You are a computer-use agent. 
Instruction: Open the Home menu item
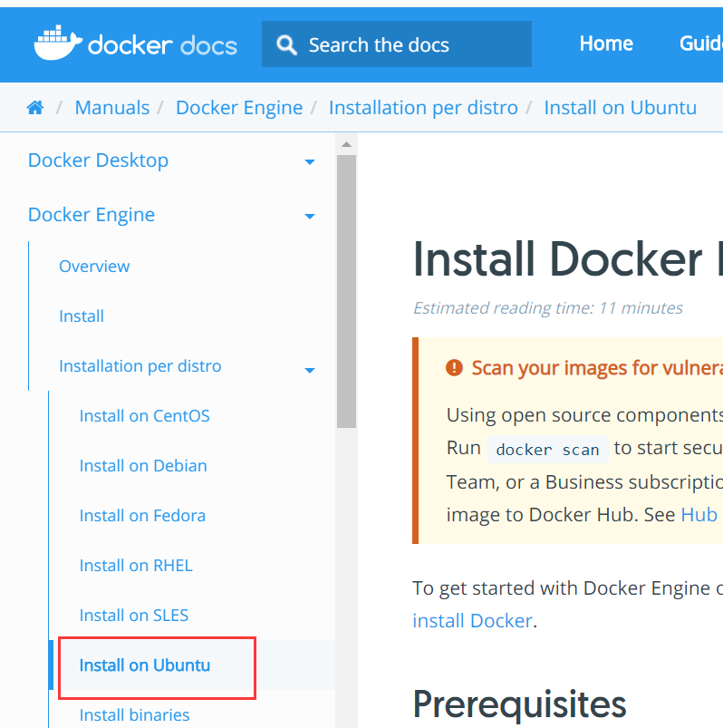(x=606, y=43)
